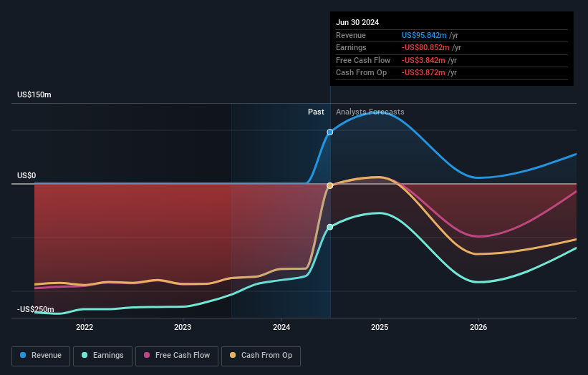Click the Jun 30 2024 tooltip date
588x375 pixels.
pyautogui.click(x=357, y=22)
